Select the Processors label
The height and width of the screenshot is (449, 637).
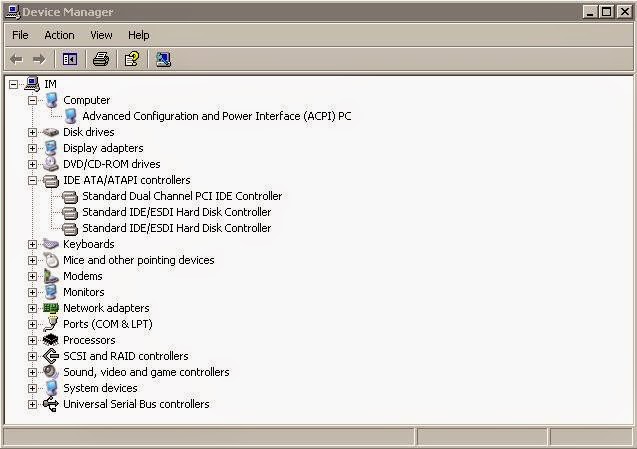click(x=89, y=340)
